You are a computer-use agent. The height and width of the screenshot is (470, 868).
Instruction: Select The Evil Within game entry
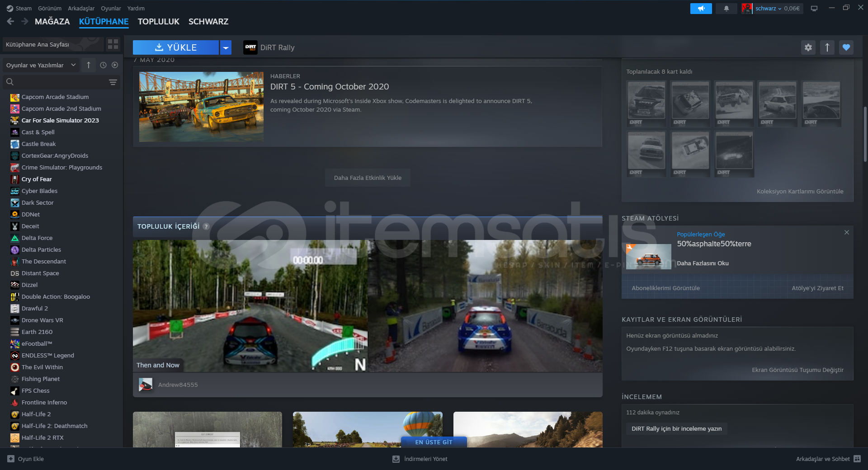point(42,367)
